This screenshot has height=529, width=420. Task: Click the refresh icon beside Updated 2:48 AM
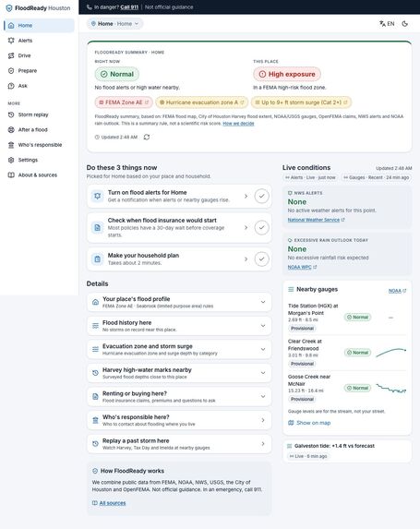147,137
